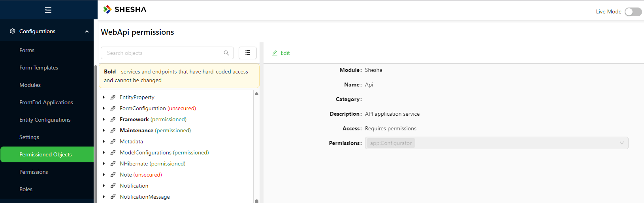Click the WebApi permissions page title
The image size is (644, 203).
[x=137, y=32]
